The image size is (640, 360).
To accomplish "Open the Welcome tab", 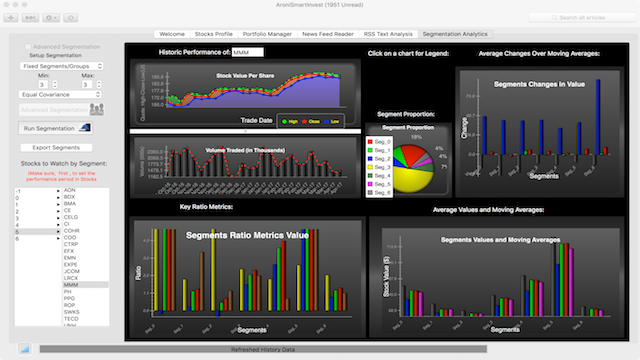I will pyautogui.click(x=172, y=34).
